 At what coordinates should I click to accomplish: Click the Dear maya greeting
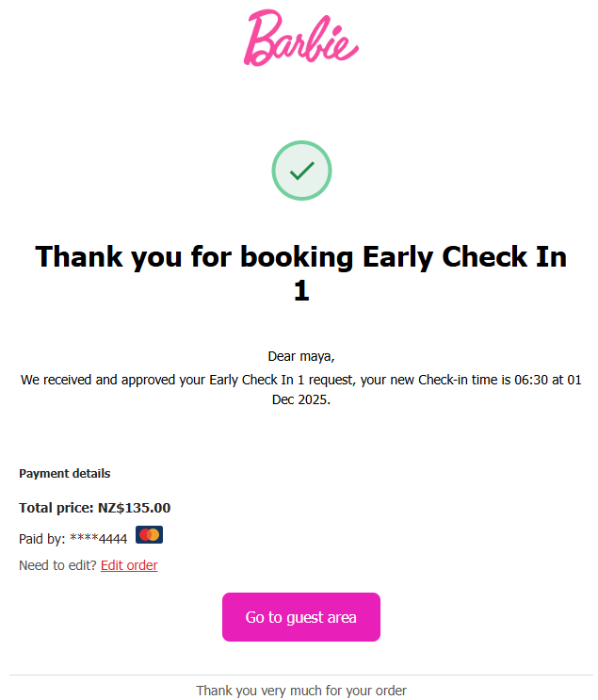tap(301, 356)
